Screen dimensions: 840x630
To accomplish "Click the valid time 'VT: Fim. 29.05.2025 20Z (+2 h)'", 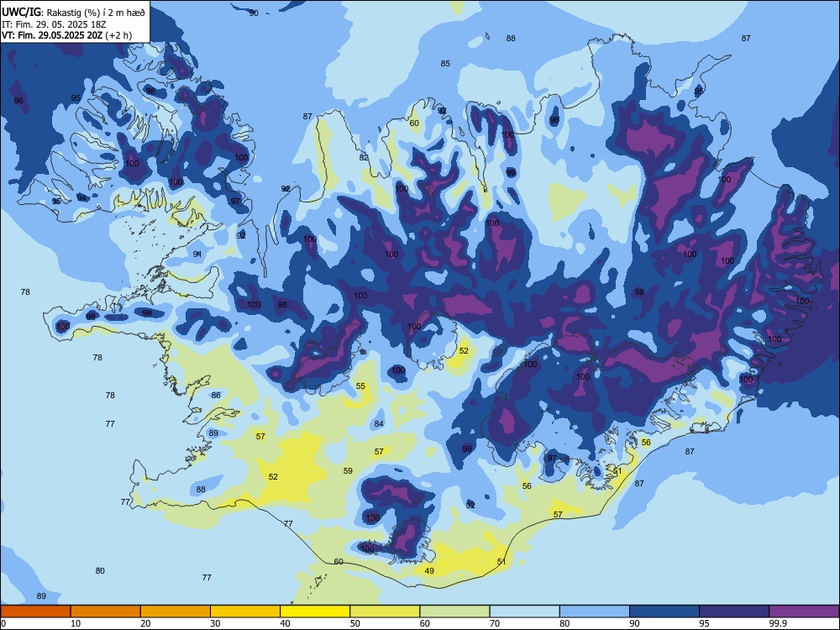I will click(x=67, y=35).
